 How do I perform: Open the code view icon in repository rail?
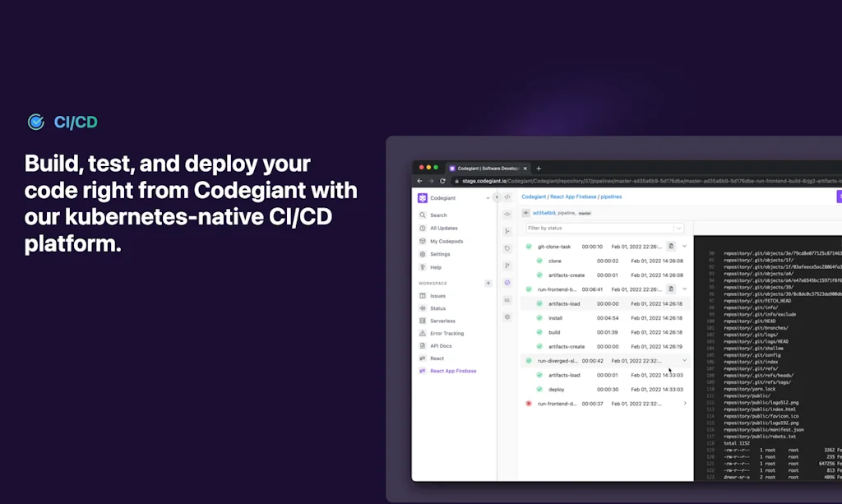[507, 197]
